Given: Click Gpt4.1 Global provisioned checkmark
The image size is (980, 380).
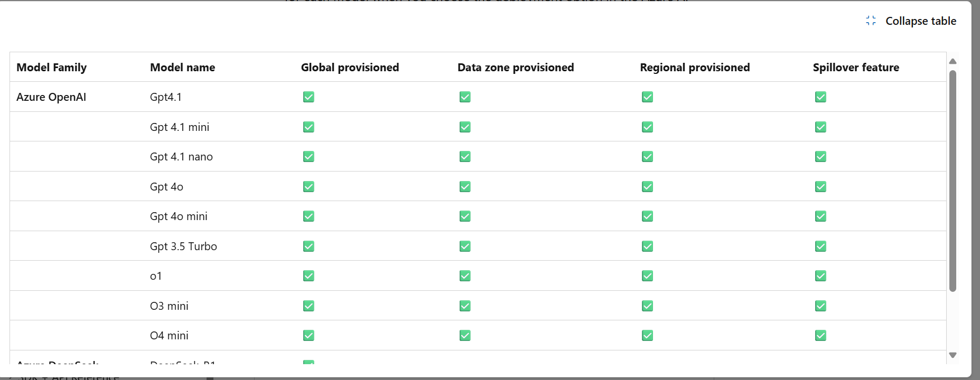Looking at the screenshot, I should (309, 97).
